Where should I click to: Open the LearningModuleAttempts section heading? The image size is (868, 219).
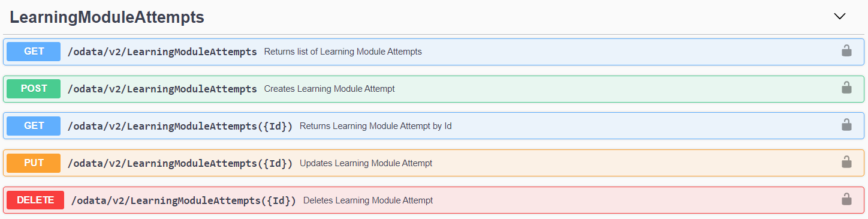pos(107,17)
